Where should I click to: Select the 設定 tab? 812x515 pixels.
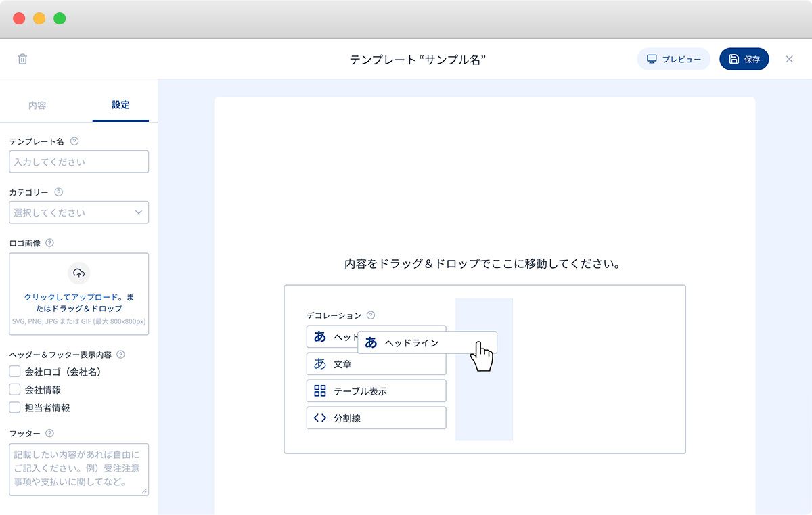point(120,105)
